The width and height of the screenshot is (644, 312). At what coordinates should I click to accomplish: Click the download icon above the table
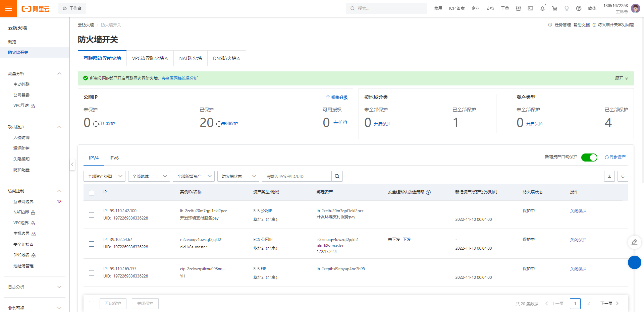click(609, 176)
